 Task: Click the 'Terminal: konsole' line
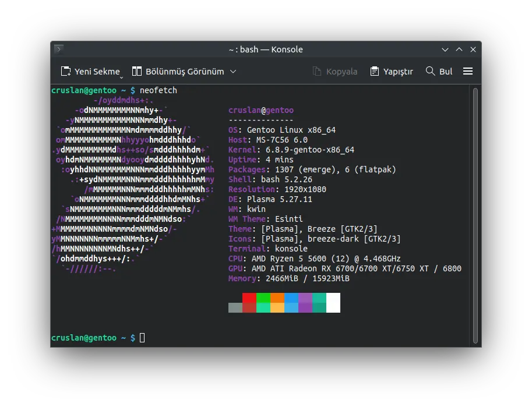point(268,249)
